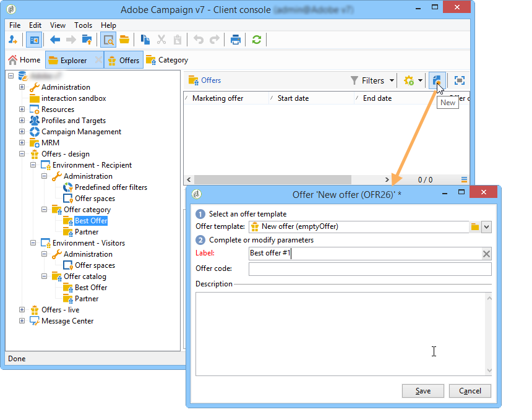This screenshot has width=532, height=420.
Task: Expand the Offers - live node
Action: [x=22, y=309]
